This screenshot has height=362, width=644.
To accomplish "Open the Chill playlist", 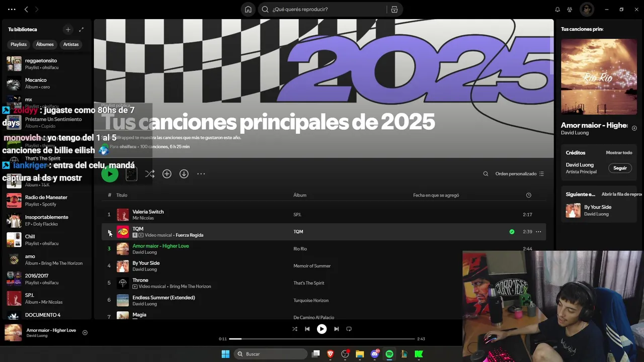I will pos(48,240).
